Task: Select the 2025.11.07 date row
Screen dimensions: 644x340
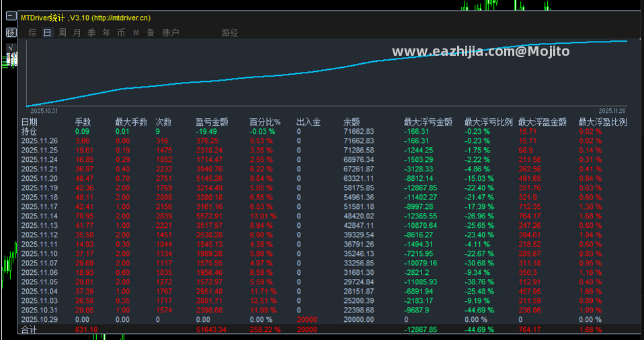Action: (40, 263)
